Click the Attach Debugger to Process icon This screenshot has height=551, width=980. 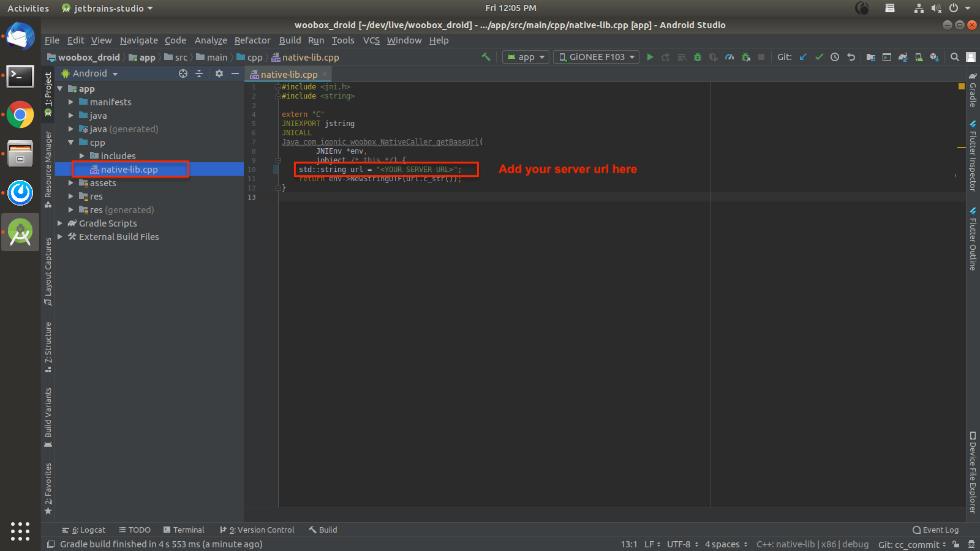tap(745, 57)
